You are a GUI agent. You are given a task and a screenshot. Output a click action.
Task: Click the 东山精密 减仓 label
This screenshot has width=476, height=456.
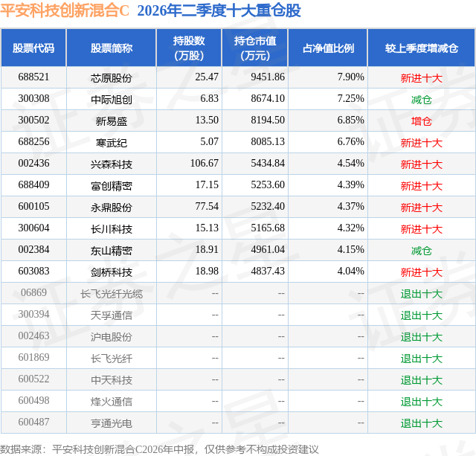422,251
